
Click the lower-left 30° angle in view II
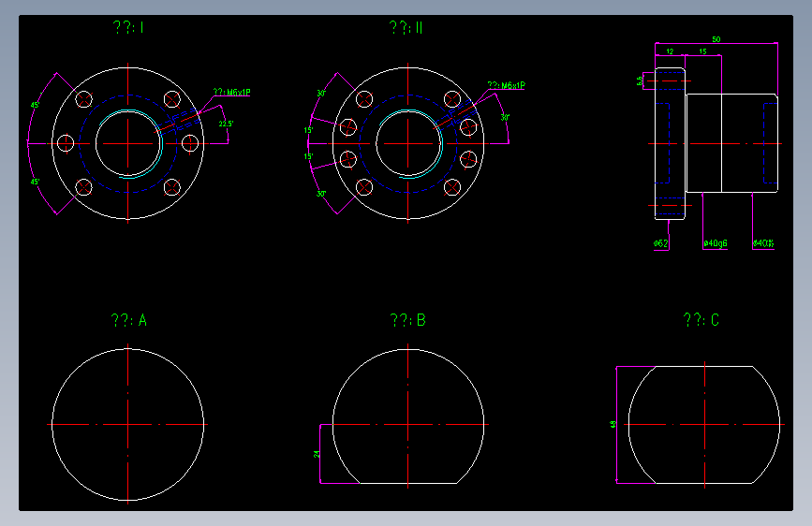click(x=321, y=194)
